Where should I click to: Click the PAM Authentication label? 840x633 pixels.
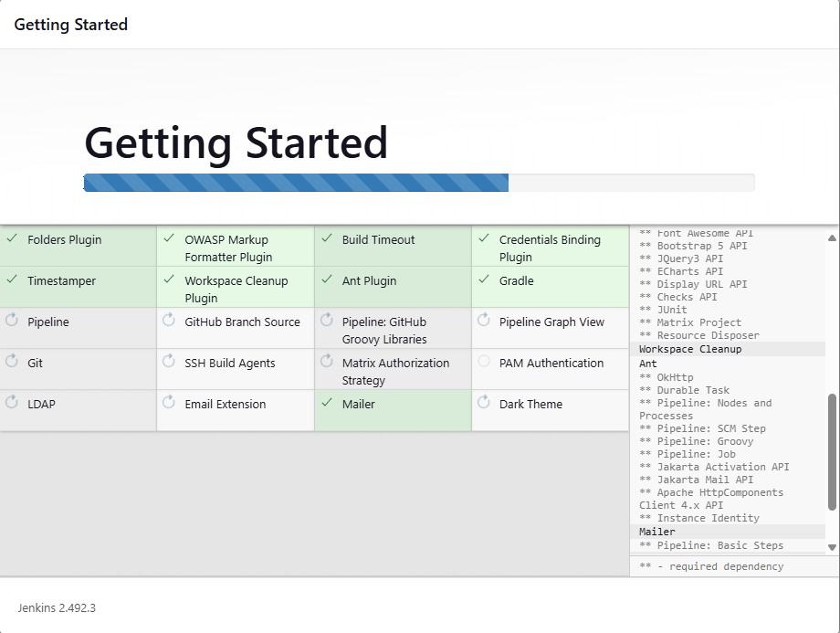[551, 364]
